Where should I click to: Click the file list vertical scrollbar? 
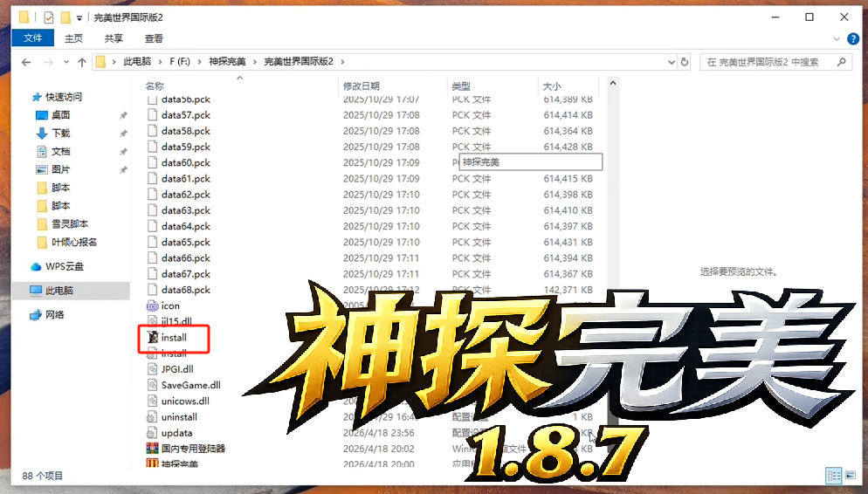tap(612, 262)
